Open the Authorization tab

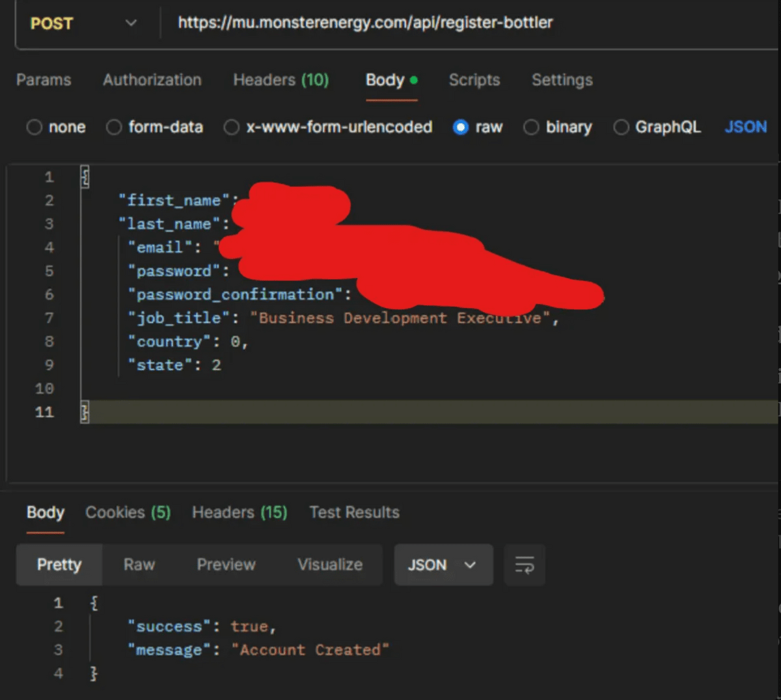[152, 80]
